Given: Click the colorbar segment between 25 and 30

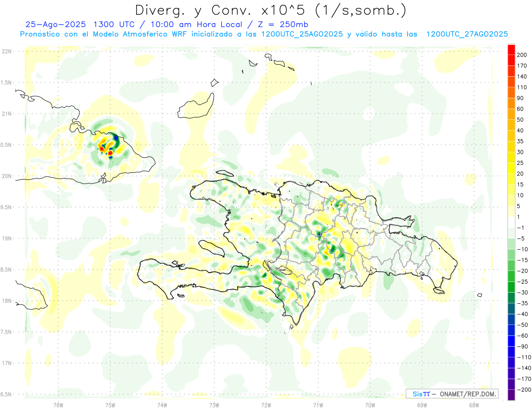Looking at the screenshot, I should point(511,157).
